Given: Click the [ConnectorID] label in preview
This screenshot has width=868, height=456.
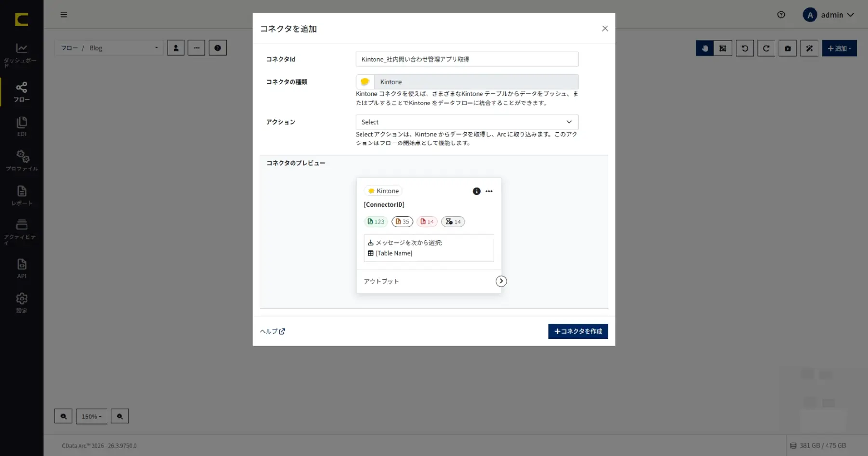Looking at the screenshot, I should pos(384,205).
